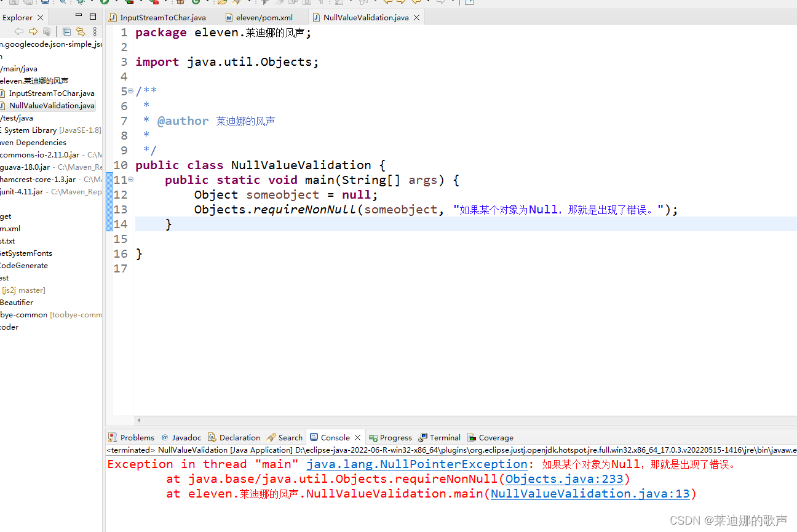
Task: Collapse All items in the Explorer panel
Action: point(66,32)
